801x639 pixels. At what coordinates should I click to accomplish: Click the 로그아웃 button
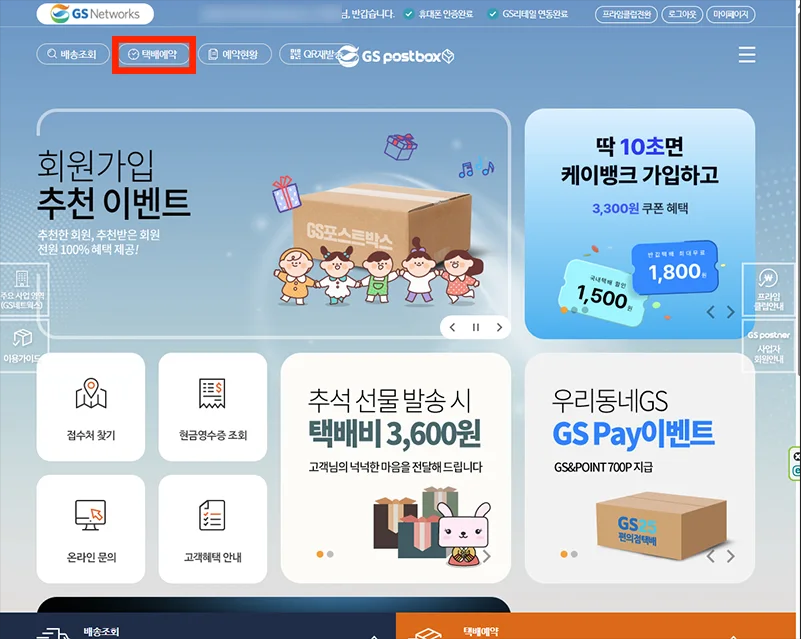pyautogui.click(x=682, y=14)
